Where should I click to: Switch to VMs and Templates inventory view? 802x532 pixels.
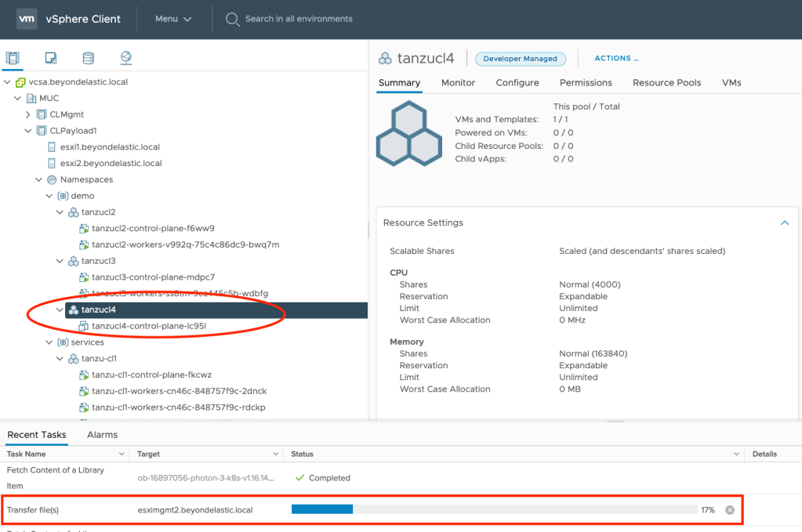pos(51,58)
